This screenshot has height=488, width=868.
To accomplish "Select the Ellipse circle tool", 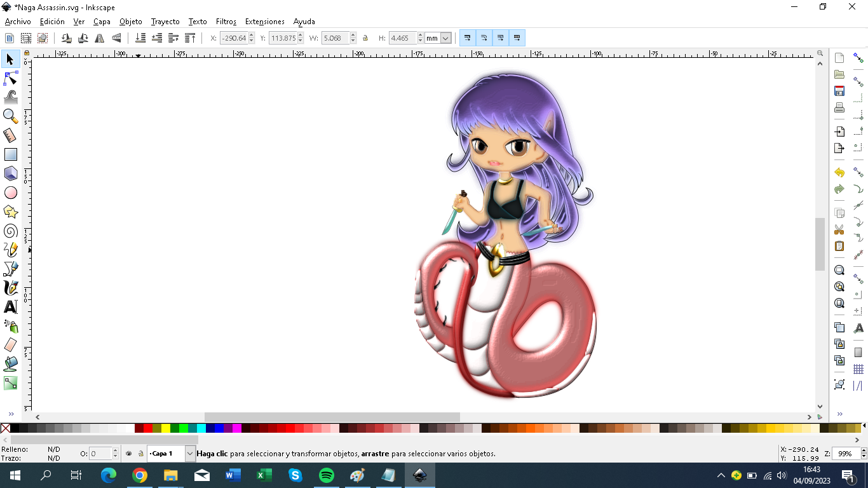I will coord(10,193).
